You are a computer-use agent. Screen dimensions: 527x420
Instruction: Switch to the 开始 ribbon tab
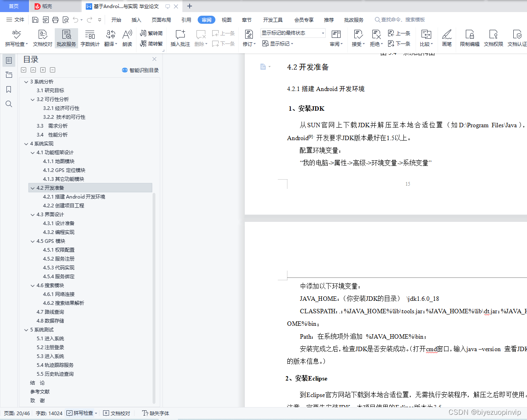pyautogui.click(x=116, y=20)
